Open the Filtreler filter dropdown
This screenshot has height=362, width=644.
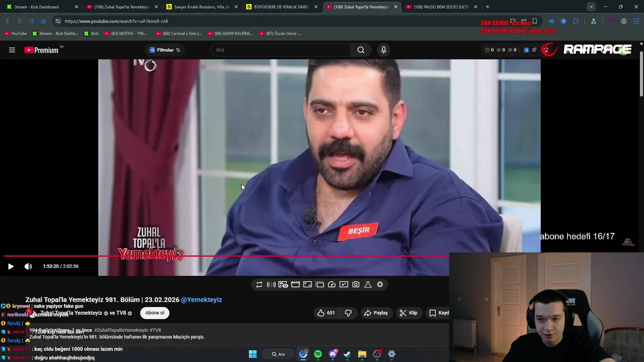tap(165, 50)
